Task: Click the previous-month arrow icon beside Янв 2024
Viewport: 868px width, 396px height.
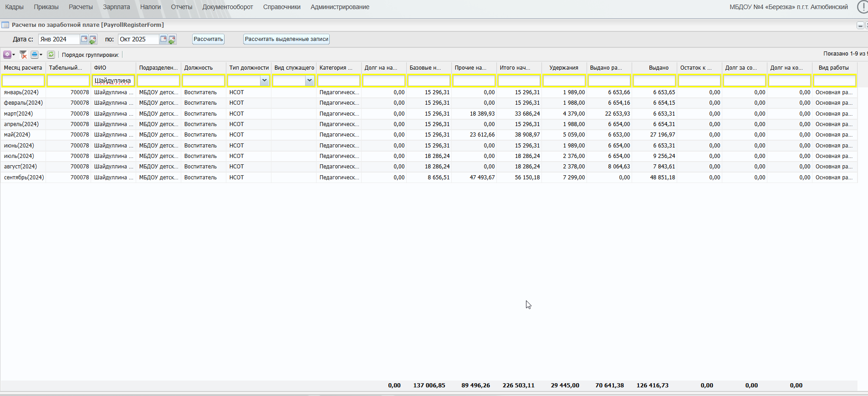Action: [x=93, y=40]
